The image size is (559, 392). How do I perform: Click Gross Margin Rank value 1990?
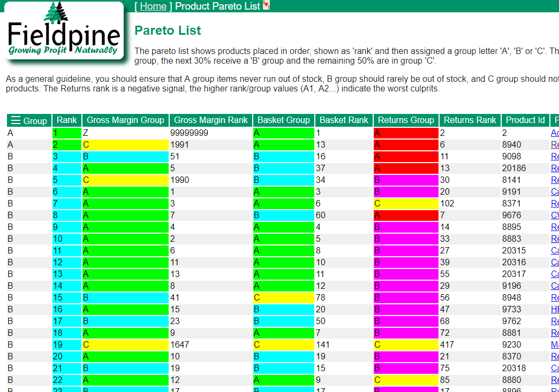[x=179, y=180]
